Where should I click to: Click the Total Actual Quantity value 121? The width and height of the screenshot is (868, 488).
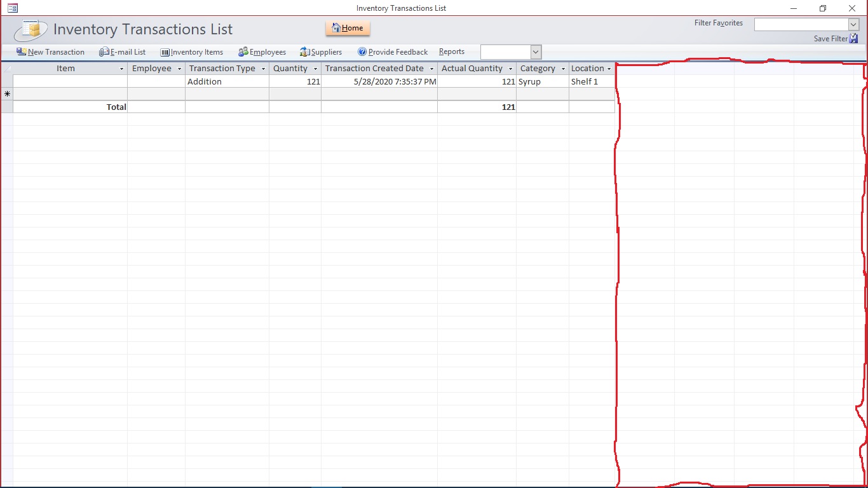click(508, 107)
